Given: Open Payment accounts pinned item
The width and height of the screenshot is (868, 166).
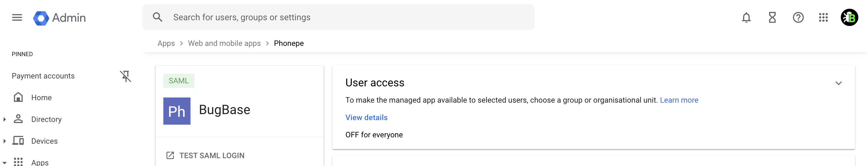Looking at the screenshot, I should [x=43, y=76].
